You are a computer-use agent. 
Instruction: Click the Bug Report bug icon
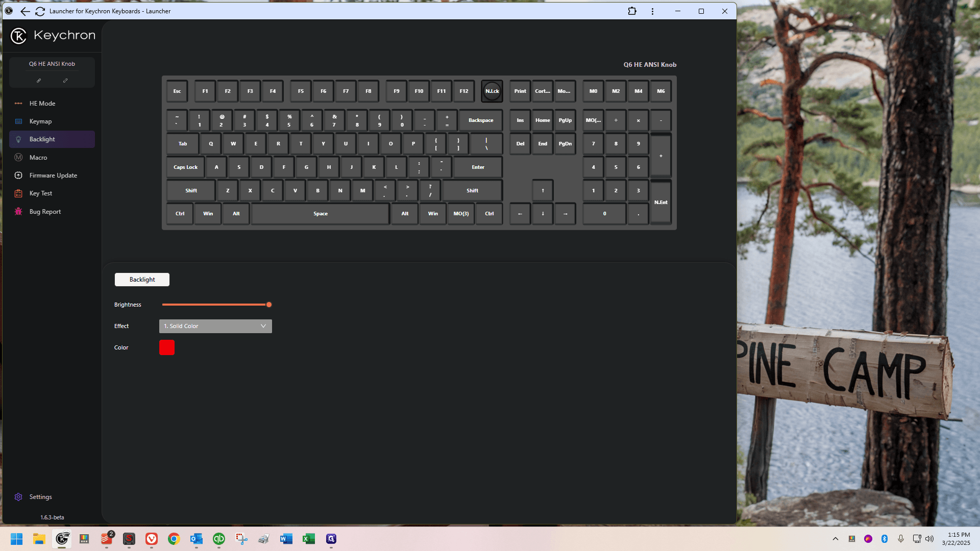(18, 212)
